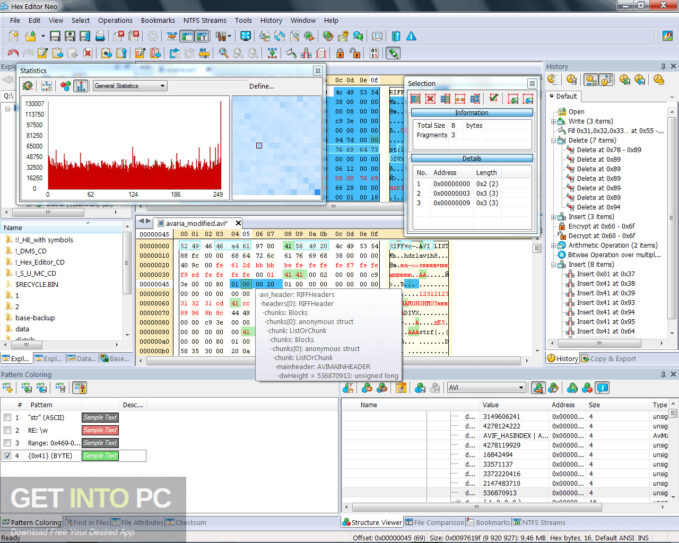This screenshot has height=543, width=679.
Task: Click the Save file toolbar icon
Action: click(x=55, y=36)
